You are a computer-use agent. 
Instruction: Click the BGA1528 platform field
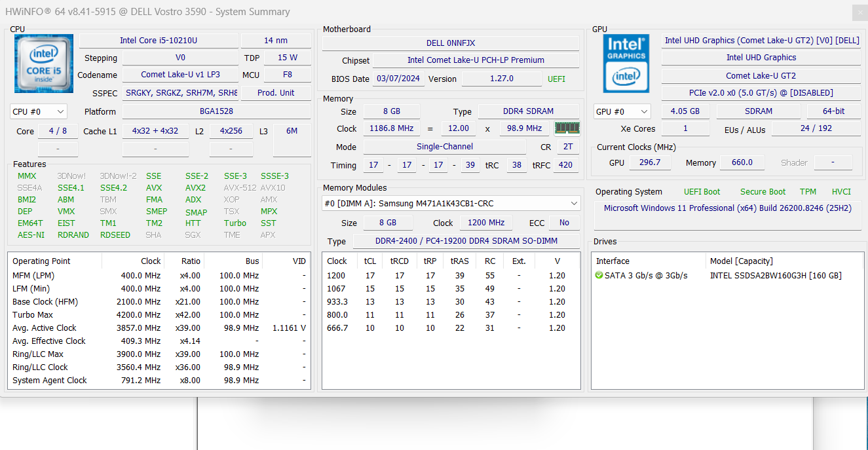click(216, 111)
